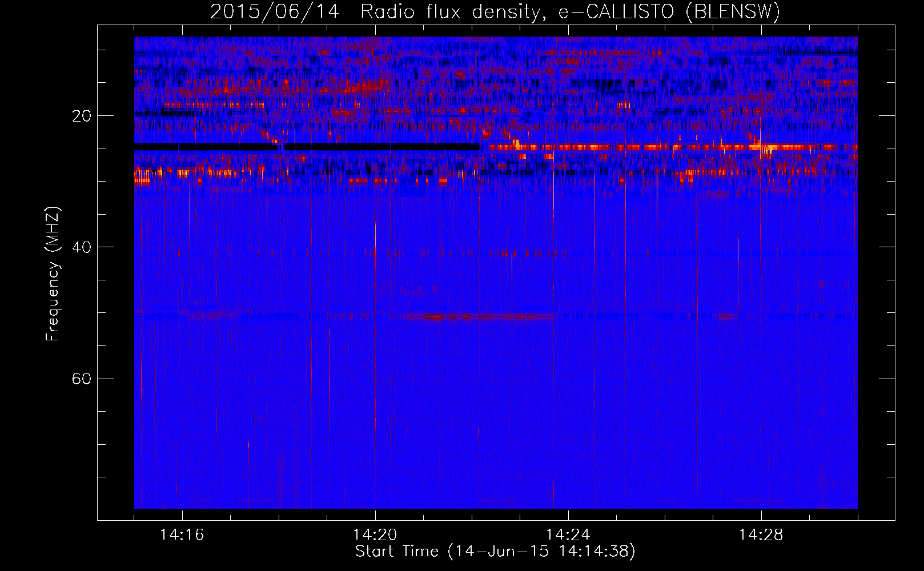The image size is (924, 571).
Task: Click the 60 frequency tick label
Action: coord(82,379)
